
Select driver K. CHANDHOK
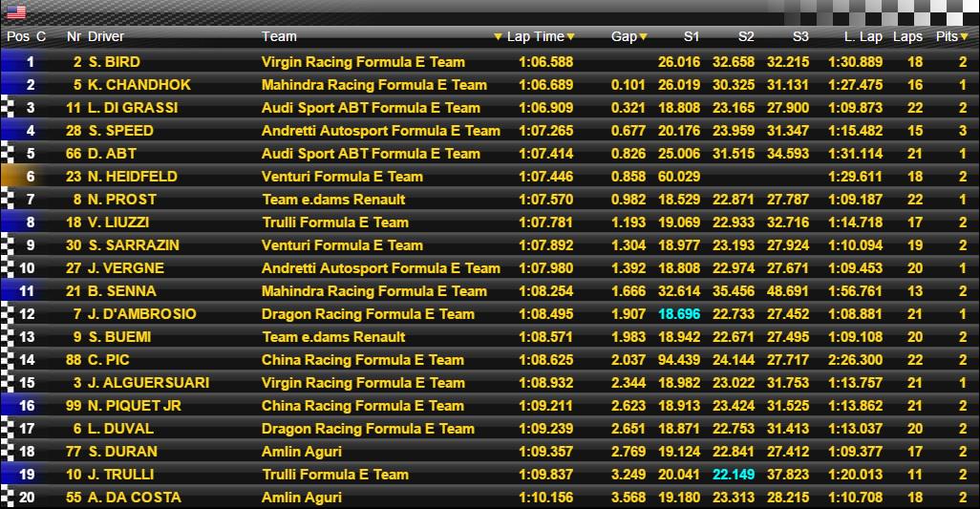pyautogui.click(x=139, y=85)
